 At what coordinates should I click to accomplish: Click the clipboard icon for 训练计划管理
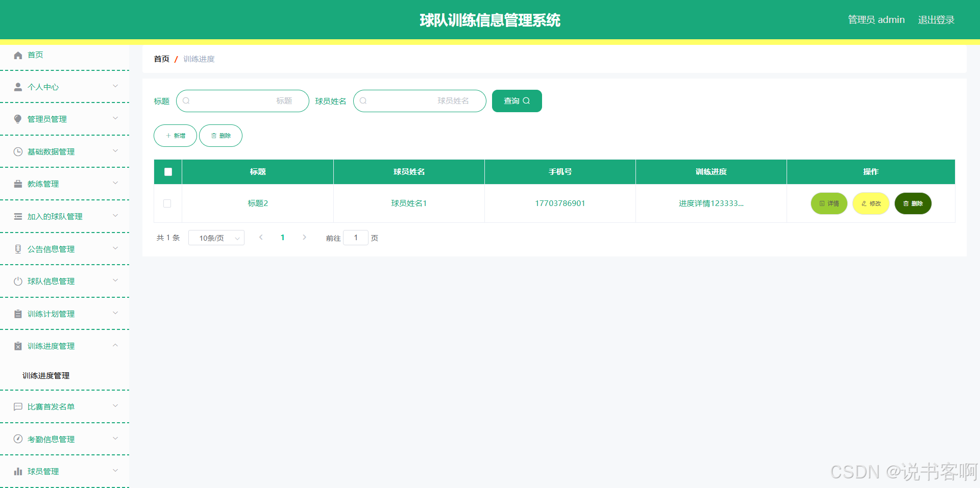point(18,314)
